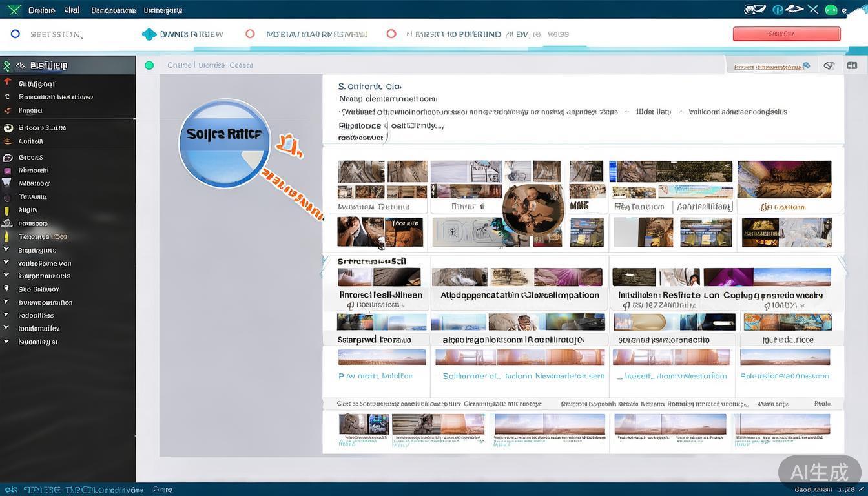Expand the topmost chevron item in sidebar
Screen dimensions: 868x496
pyautogui.click(x=6, y=249)
